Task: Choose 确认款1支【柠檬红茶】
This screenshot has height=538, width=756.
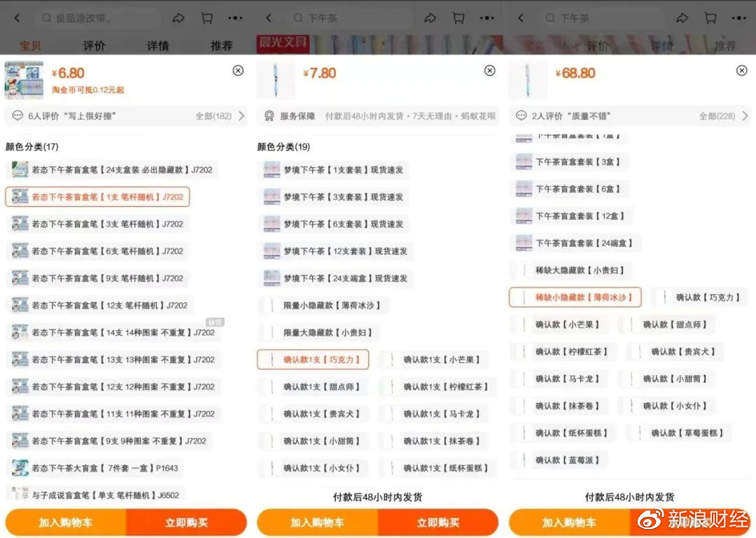Action: tap(437, 387)
